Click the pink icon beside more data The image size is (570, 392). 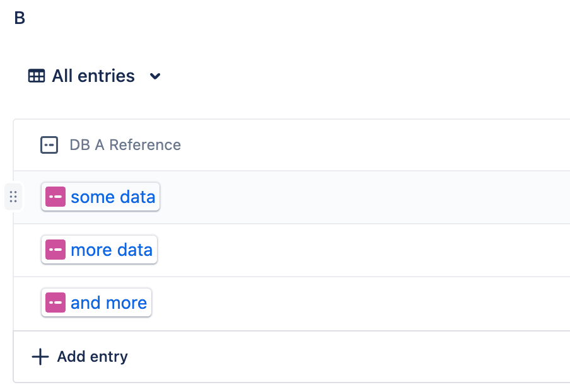pos(55,250)
